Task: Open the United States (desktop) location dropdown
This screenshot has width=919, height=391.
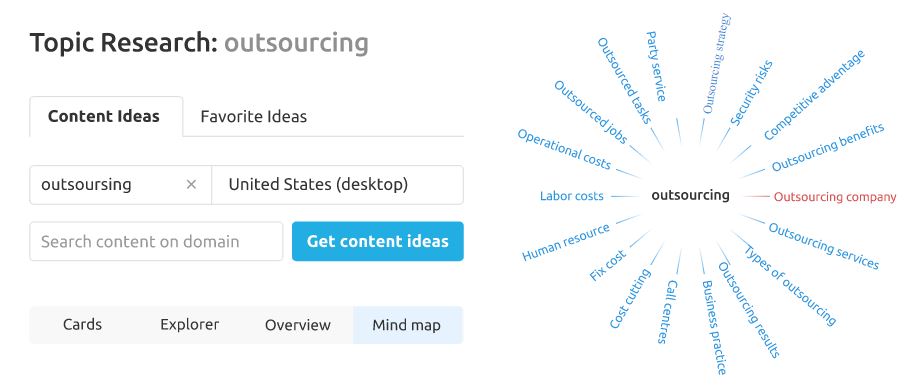Action: (338, 185)
